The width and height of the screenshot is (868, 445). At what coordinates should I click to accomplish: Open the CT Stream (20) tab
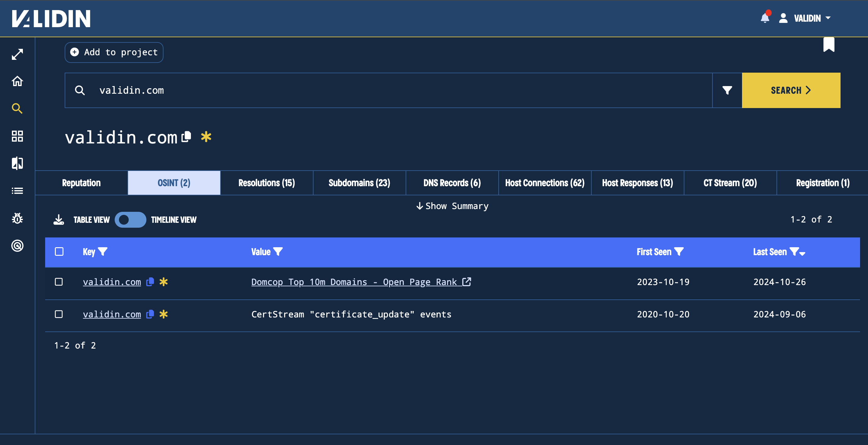(x=730, y=183)
